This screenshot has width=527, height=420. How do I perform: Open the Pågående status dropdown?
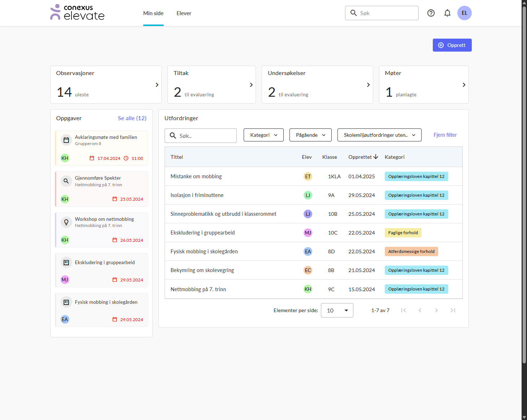(310, 135)
